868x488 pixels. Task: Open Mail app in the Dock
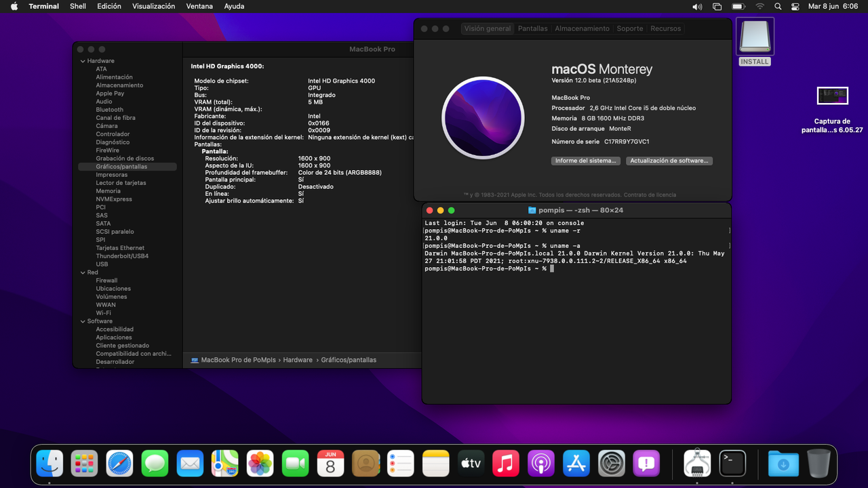[x=191, y=464]
